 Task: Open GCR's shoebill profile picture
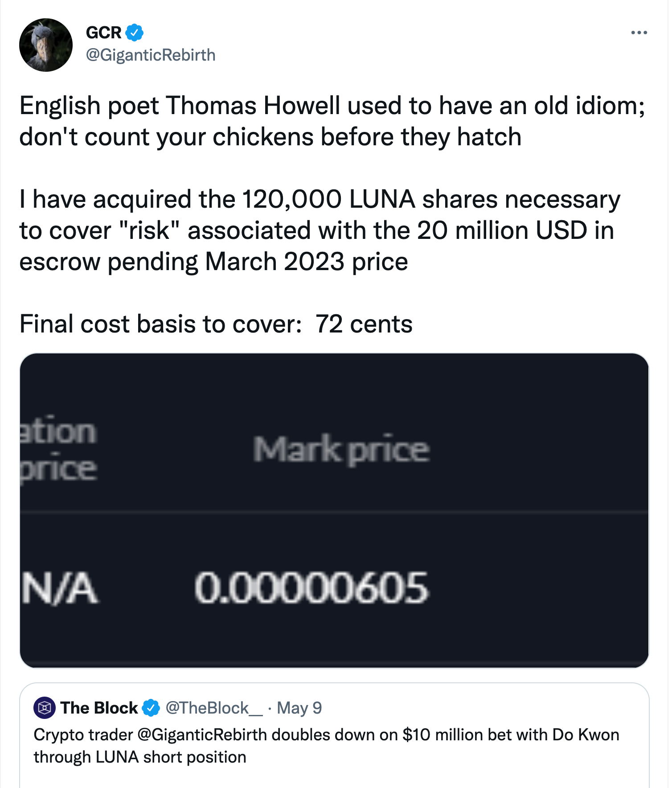tap(45, 45)
